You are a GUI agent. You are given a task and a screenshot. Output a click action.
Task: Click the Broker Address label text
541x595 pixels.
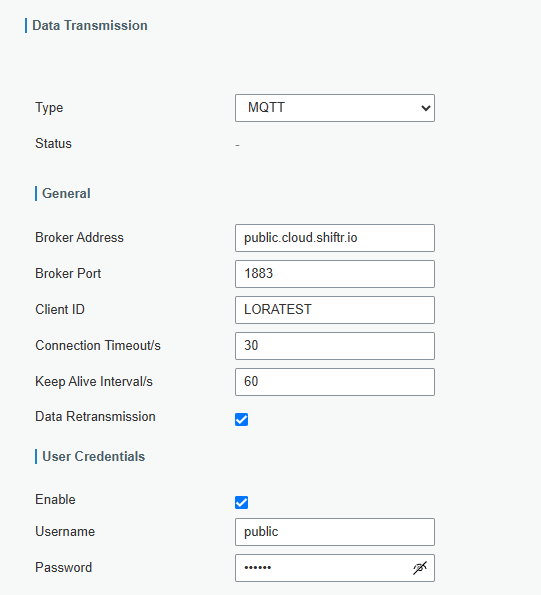click(79, 238)
